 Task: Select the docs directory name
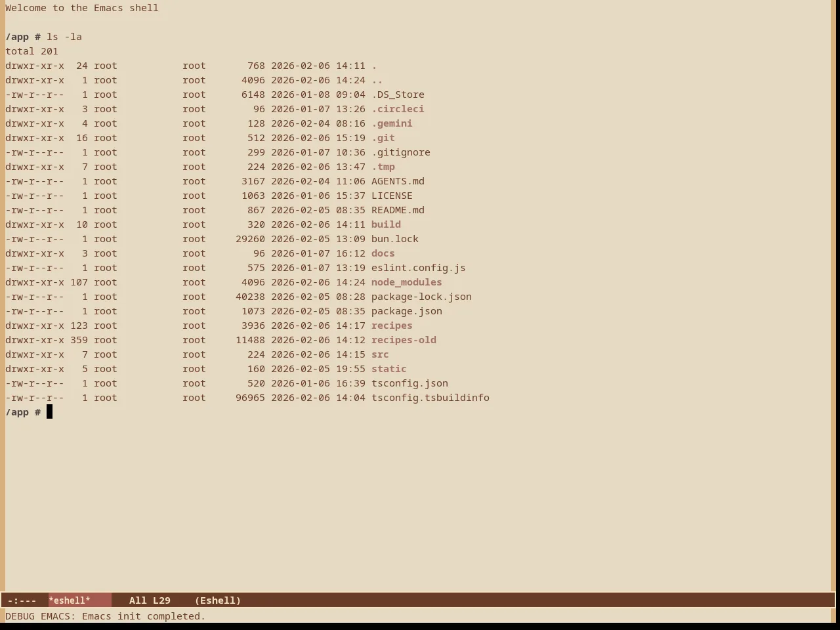[x=383, y=253]
